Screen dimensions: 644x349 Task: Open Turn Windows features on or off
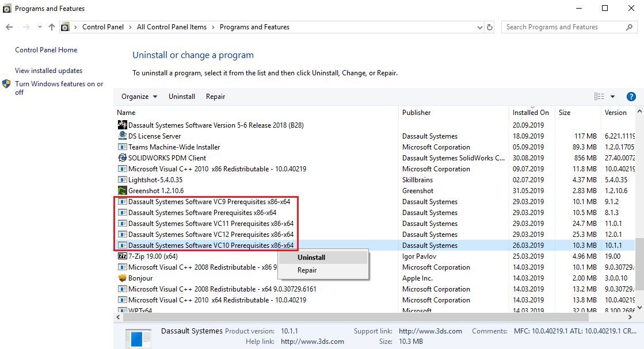59,88
